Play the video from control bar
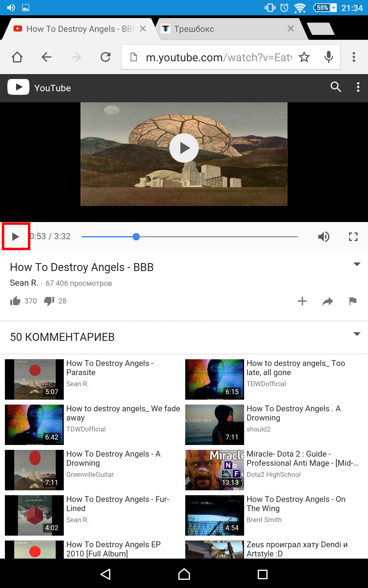Image resolution: width=368 pixels, height=588 pixels. pos(16,236)
